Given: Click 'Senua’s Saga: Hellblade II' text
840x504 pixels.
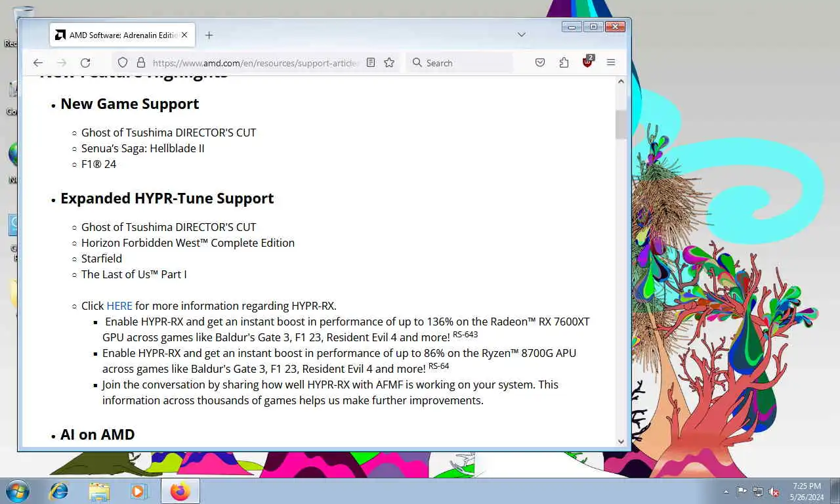Looking at the screenshot, I should click(x=143, y=148).
